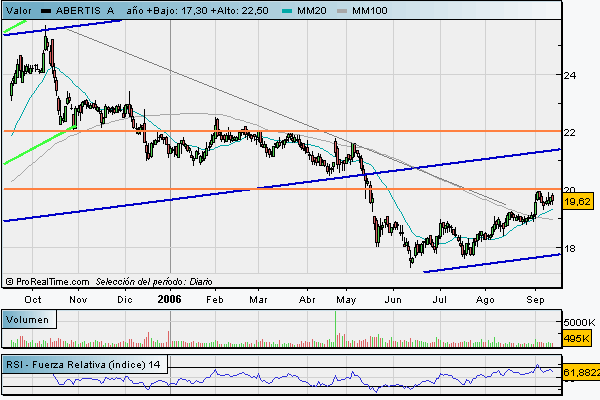600x400 pixels.
Task: Click the yellow 61,8822 RSI value tag
Action: [581, 372]
